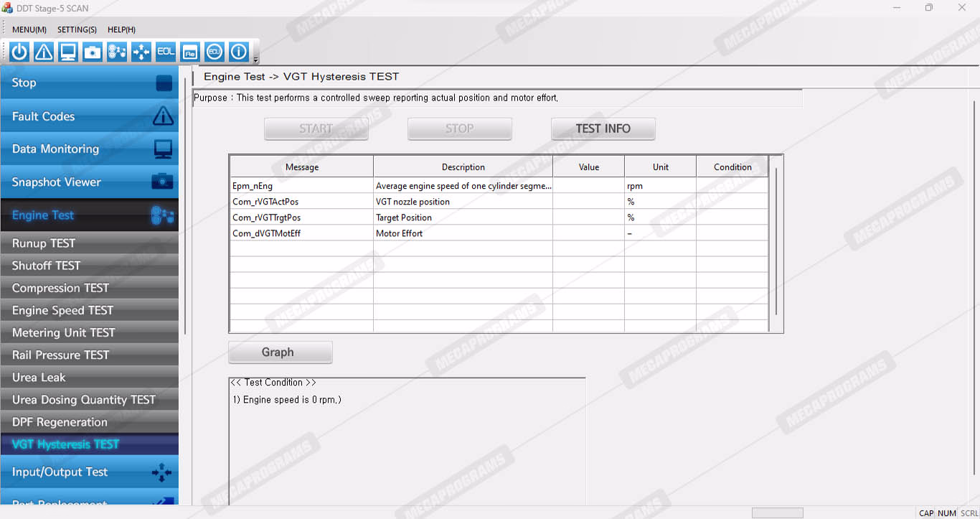Collapse the Engine Test sidebar section

89,215
